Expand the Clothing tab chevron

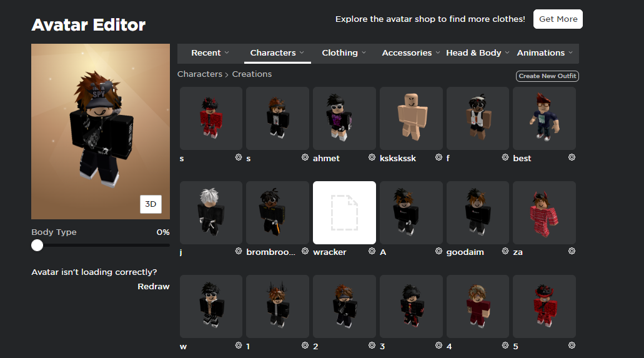[364, 52]
